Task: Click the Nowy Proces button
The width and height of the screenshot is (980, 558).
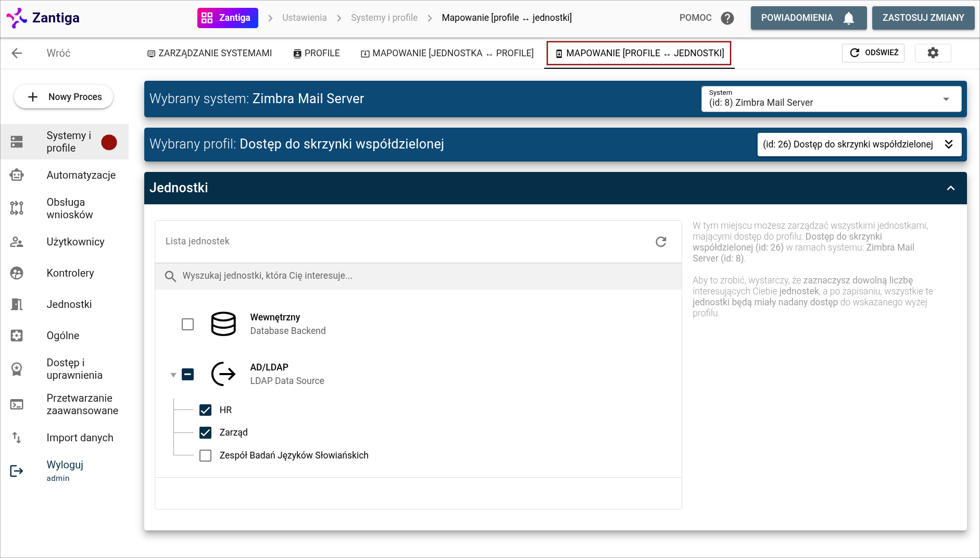Action: tap(64, 97)
